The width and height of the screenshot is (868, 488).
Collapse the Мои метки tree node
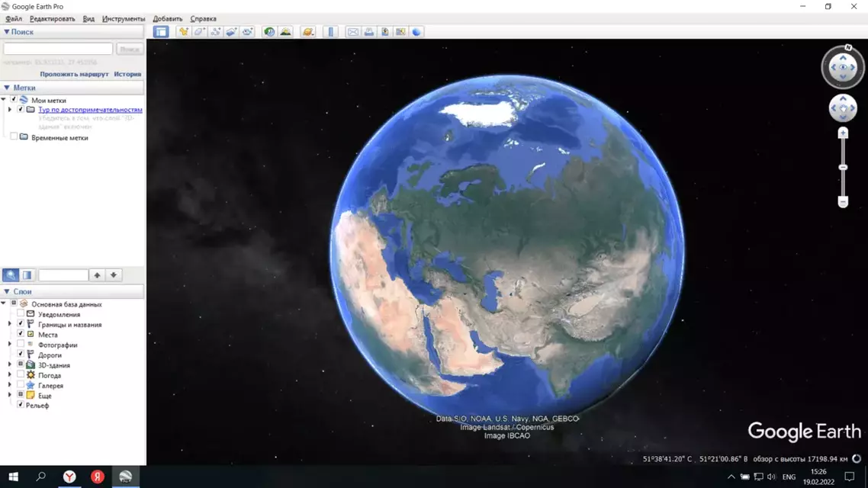4,100
